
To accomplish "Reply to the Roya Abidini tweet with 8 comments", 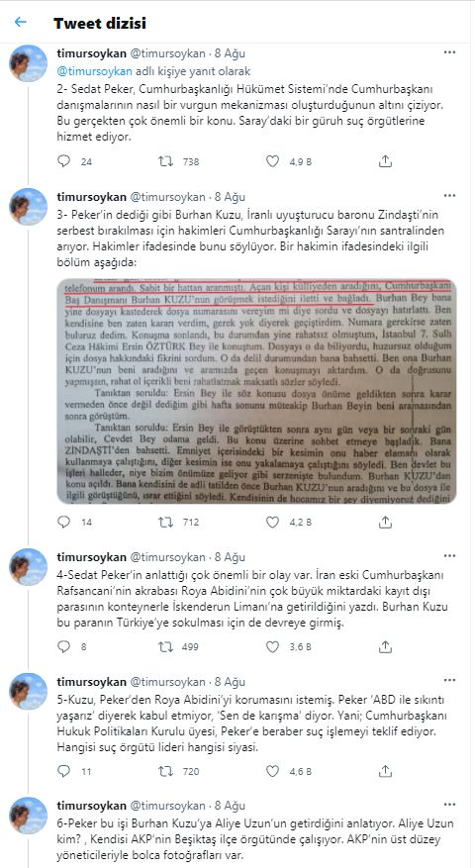I will (x=64, y=646).
